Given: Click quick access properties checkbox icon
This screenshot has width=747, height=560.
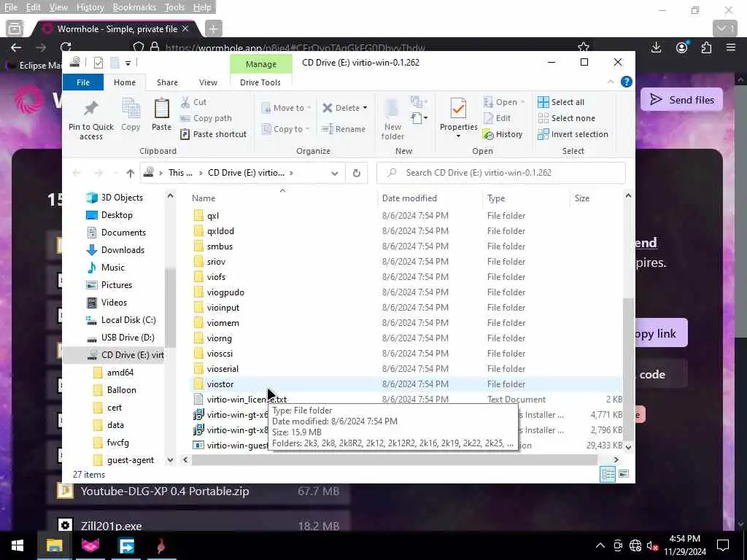Looking at the screenshot, I should [x=98, y=63].
